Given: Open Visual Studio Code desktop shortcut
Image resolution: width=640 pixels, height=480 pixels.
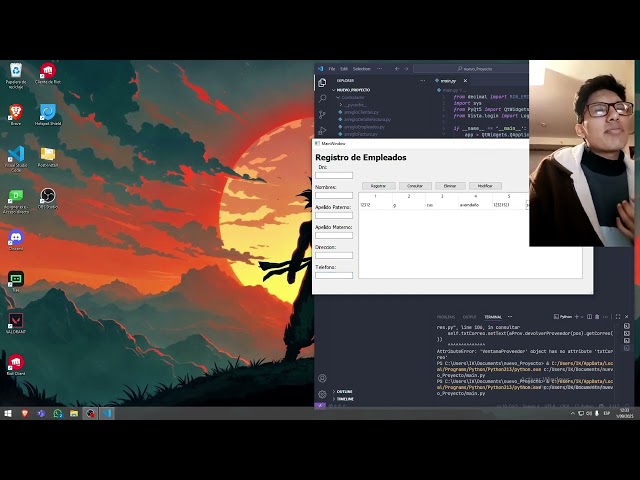Looking at the screenshot, I should tap(16, 159).
